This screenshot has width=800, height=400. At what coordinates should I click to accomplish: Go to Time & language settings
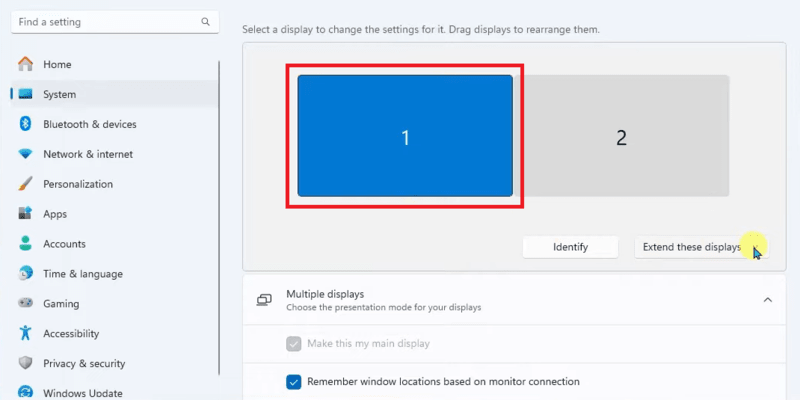(x=82, y=274)
